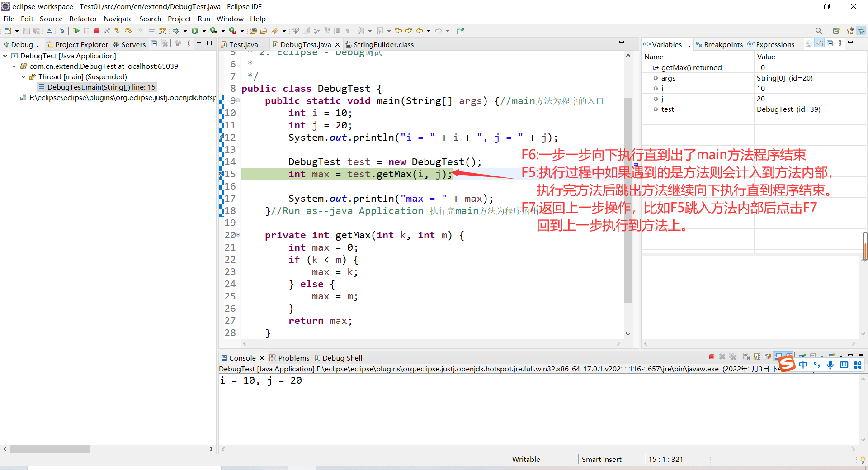Click the Resume debugging icon

tap(76, 30)
